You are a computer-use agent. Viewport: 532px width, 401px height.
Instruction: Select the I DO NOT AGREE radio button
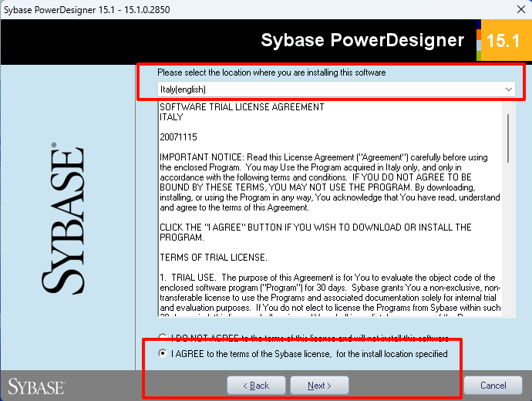(x=163, y=337)
